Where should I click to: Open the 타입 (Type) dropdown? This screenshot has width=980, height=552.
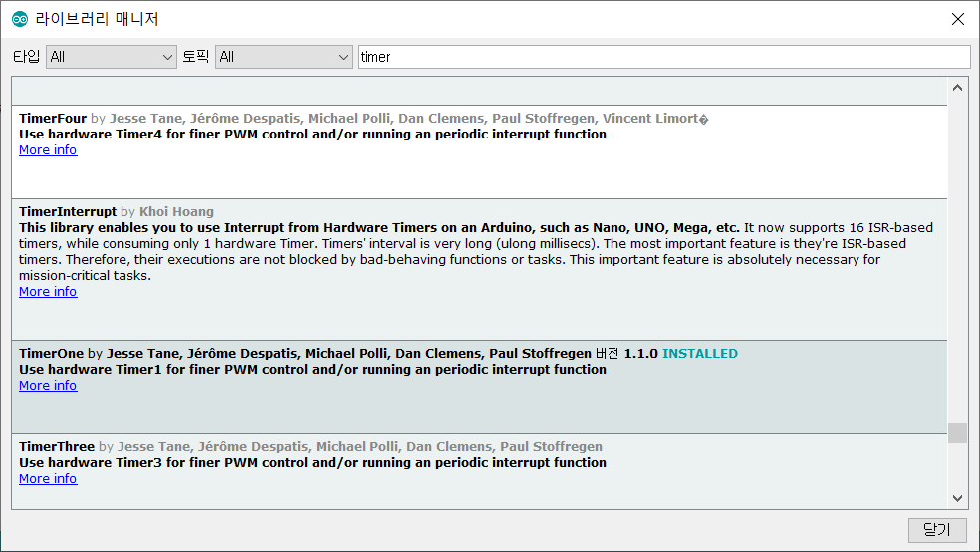(x=112, y=57)
